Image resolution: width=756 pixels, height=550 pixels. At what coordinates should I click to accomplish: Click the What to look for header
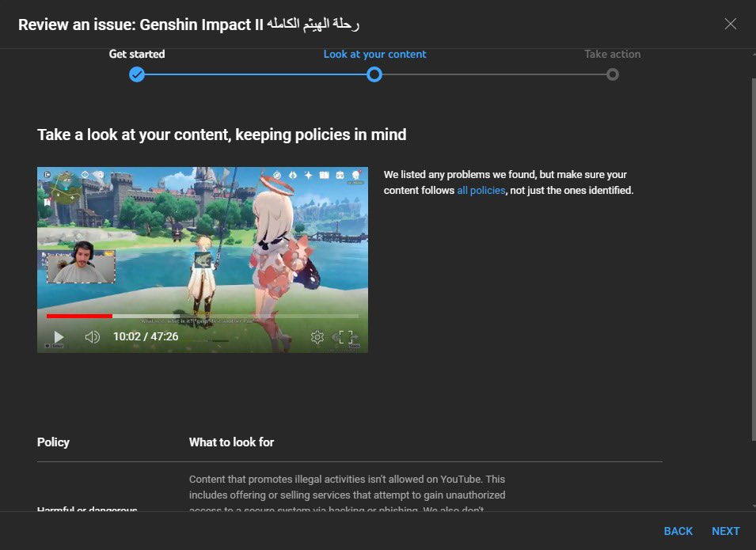pyautogui.click(x=231, y=442)
